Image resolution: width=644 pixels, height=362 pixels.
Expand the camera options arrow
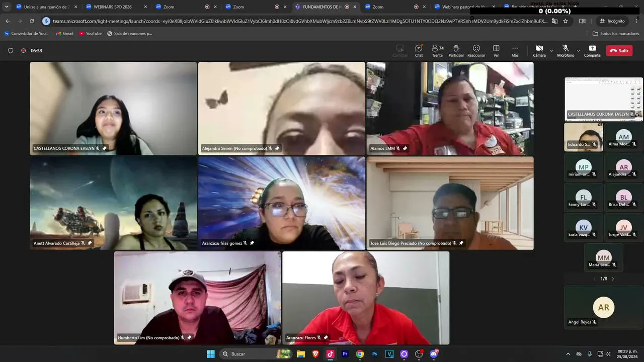click(x=551, y=50)
